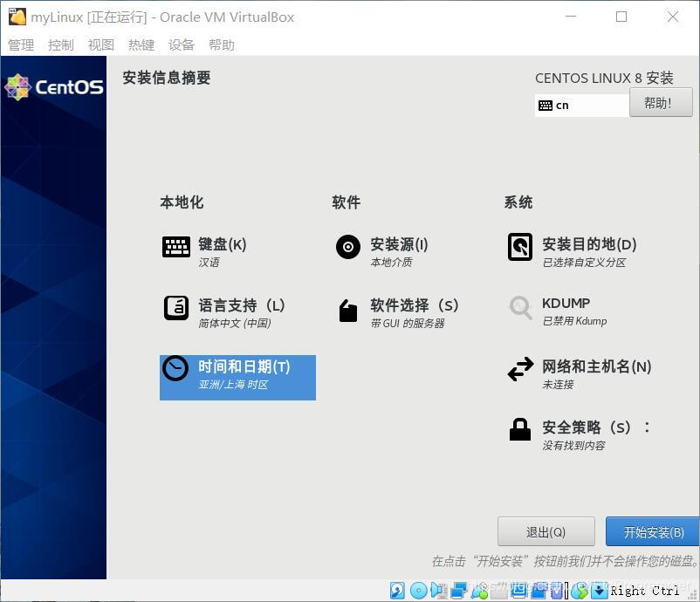
Task: Click the 退出(Q) quit button
Action: pos(546,531)
